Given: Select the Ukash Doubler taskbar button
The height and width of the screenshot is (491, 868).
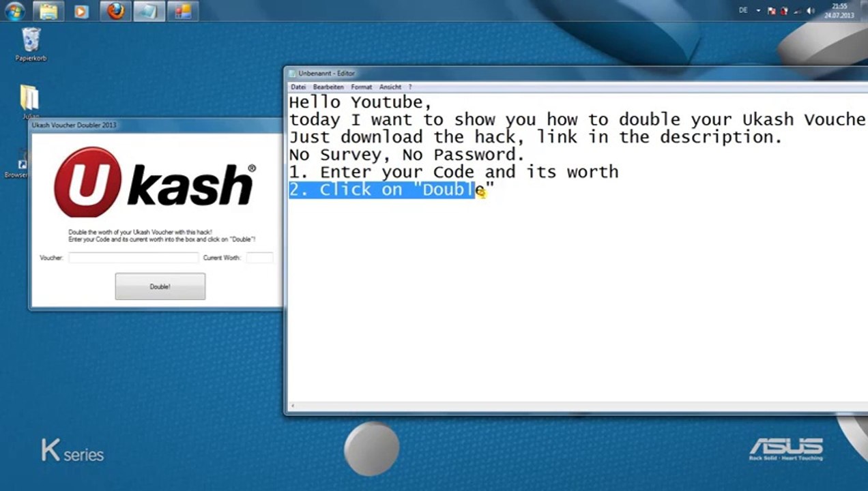Looking at the screenshot, I should point(182,11).
